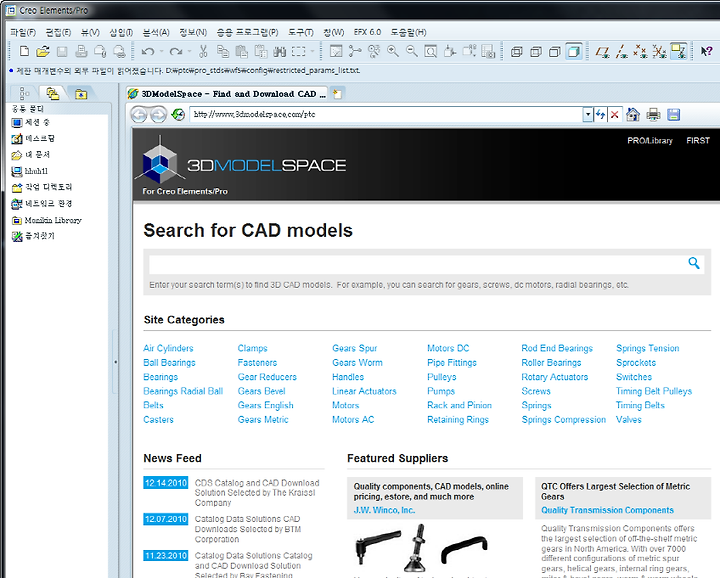Open the 파일(F) menu

click(x=23, y=32)
